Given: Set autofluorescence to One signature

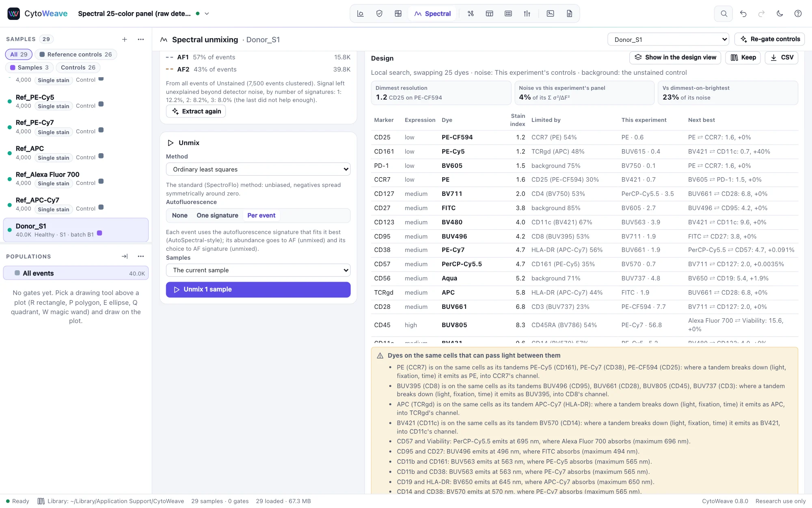Looking at the screenshot, I should coord(217,215).
